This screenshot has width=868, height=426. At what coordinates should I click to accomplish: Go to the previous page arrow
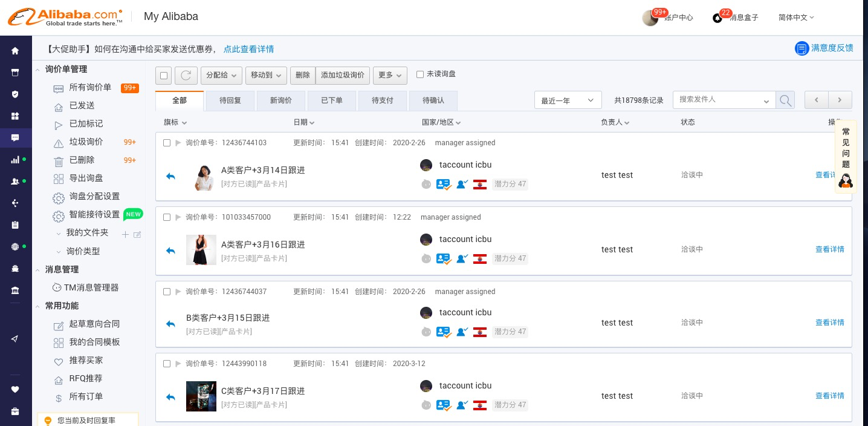[816, 100]
